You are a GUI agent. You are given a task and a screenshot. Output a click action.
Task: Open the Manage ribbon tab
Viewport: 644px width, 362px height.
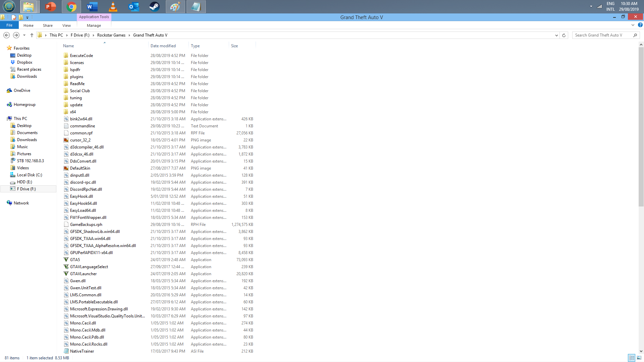(x=94, y=25)
